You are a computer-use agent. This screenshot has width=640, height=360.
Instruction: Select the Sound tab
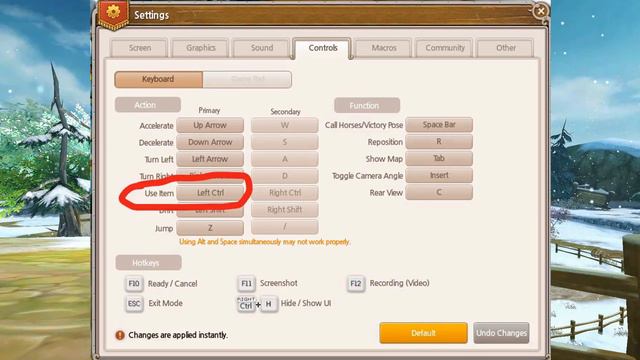[x=262, y=48]
